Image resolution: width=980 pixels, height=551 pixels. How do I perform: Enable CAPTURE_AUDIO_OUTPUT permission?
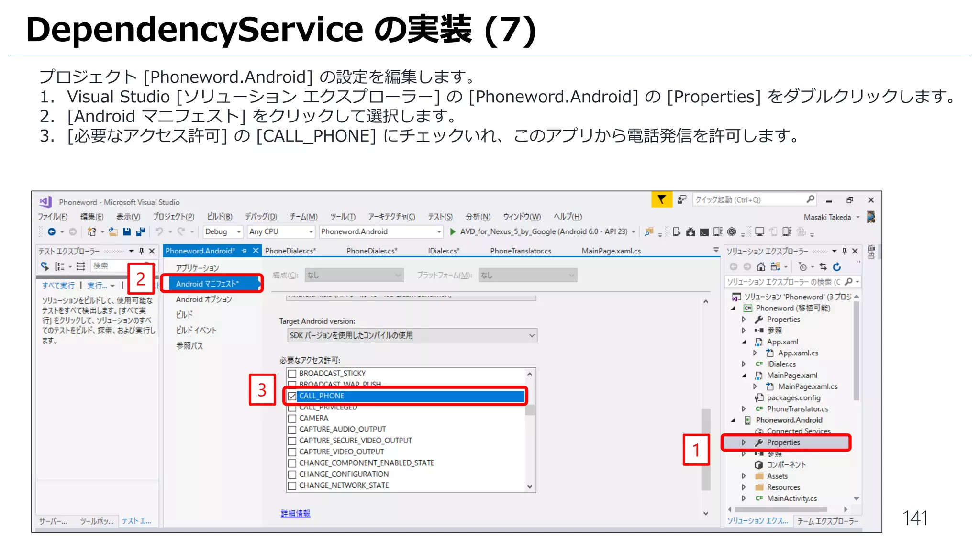[x=292, y=430]
